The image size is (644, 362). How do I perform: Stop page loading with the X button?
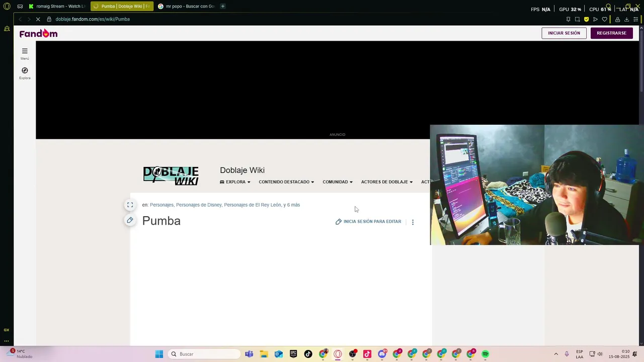point(38,19)
